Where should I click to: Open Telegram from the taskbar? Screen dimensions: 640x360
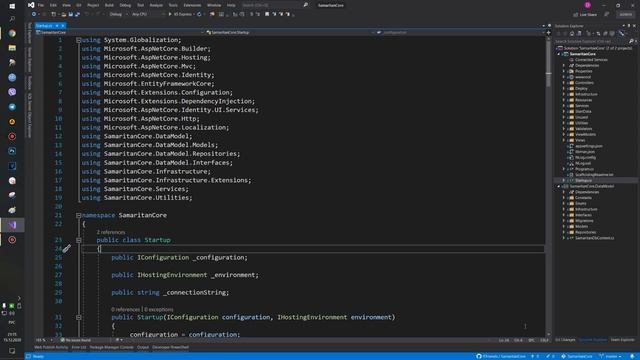coord(12,107)
